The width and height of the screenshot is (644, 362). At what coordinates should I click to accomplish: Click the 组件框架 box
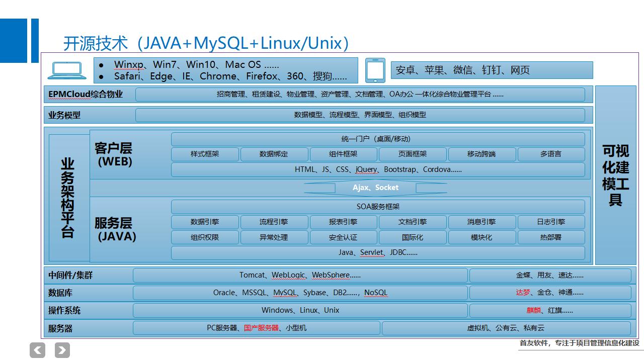343,154
